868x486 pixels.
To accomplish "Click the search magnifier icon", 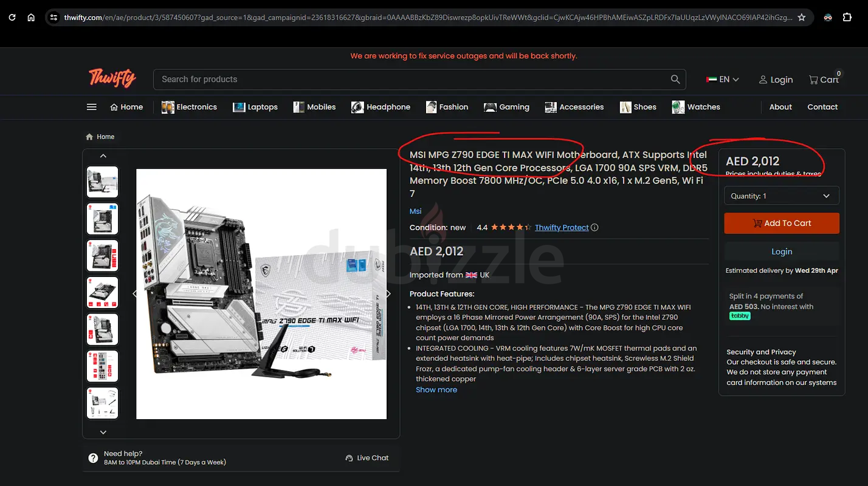I will pos(675,80).
